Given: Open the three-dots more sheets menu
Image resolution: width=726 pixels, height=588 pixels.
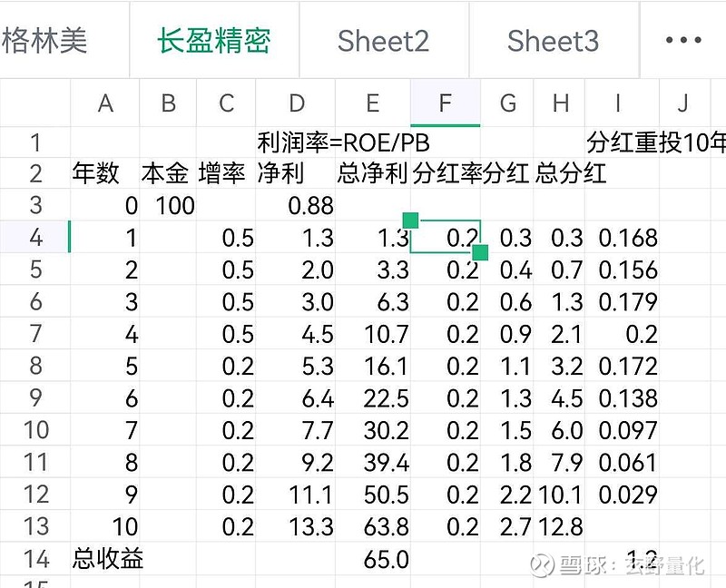Looking at the screenshot, I should [683, 41].
